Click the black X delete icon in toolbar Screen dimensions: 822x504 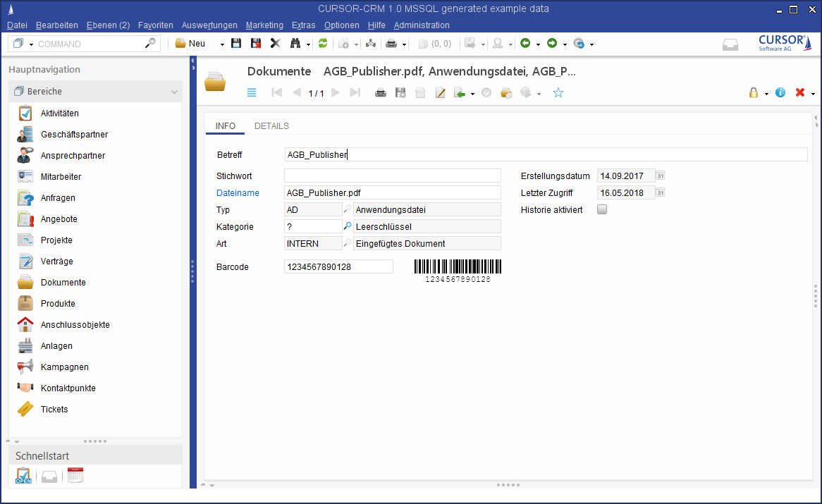tap(276, 44)
